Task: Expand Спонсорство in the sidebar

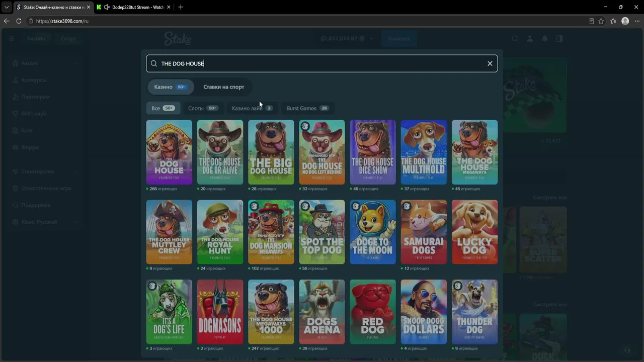Action: 45,171
